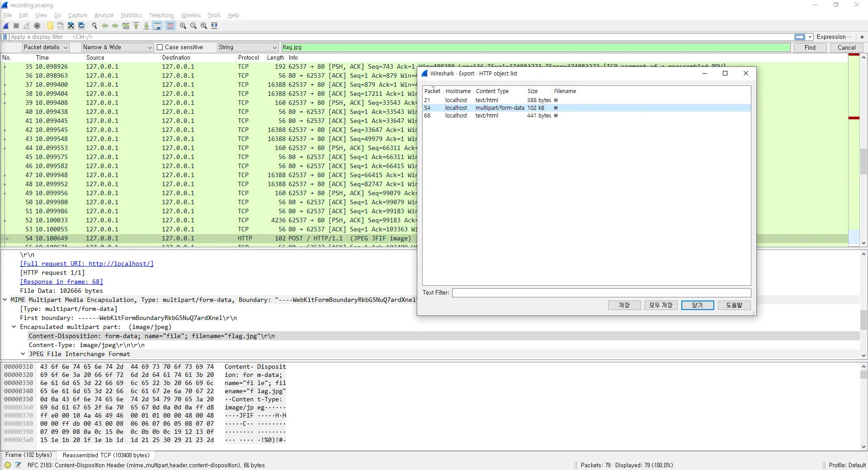Reload this capture file
Viewport: 868px width, 470px height.
81,26
